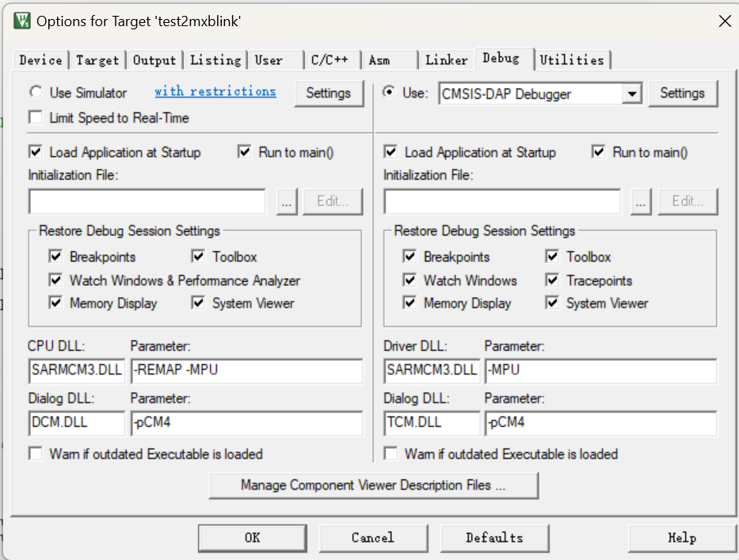Image resolution: width=739 pixels, height=560 pixels.
Task: Select the Use Simulator radio button
Action: pos(36,92)
